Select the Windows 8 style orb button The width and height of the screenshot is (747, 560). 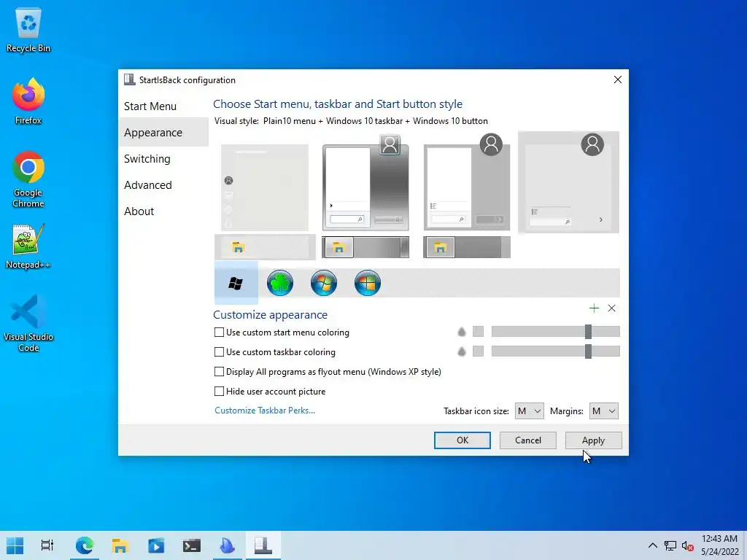click(x=368, y=283)
